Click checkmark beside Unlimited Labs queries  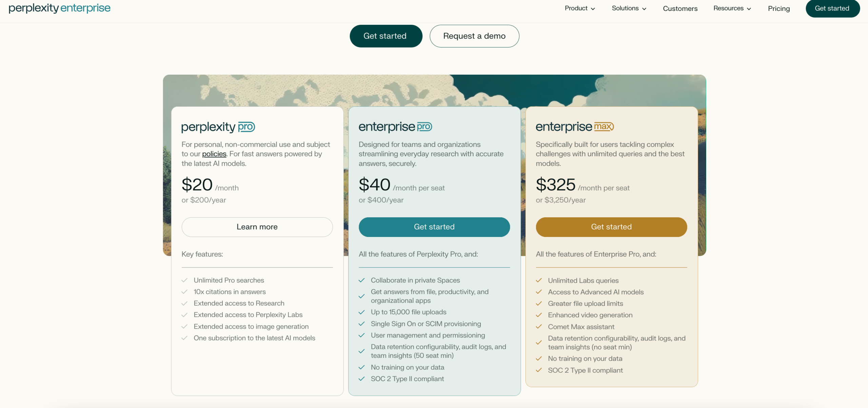click(x=538, y=280)
